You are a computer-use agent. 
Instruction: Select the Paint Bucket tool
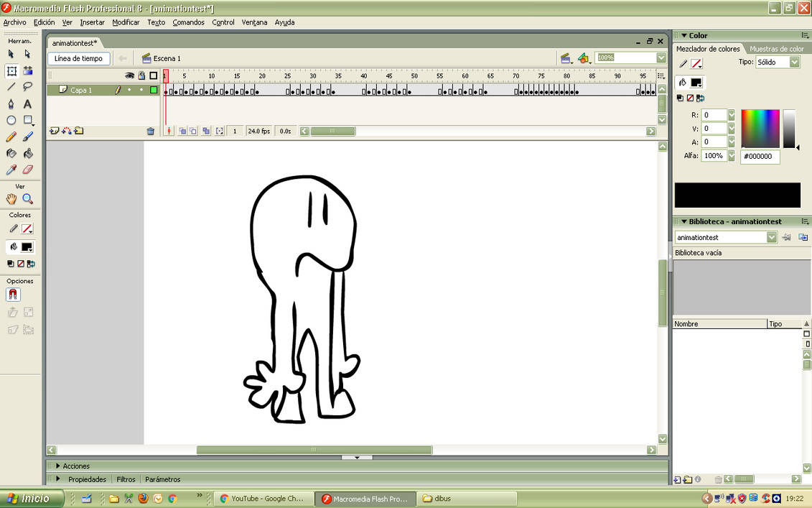27,154
